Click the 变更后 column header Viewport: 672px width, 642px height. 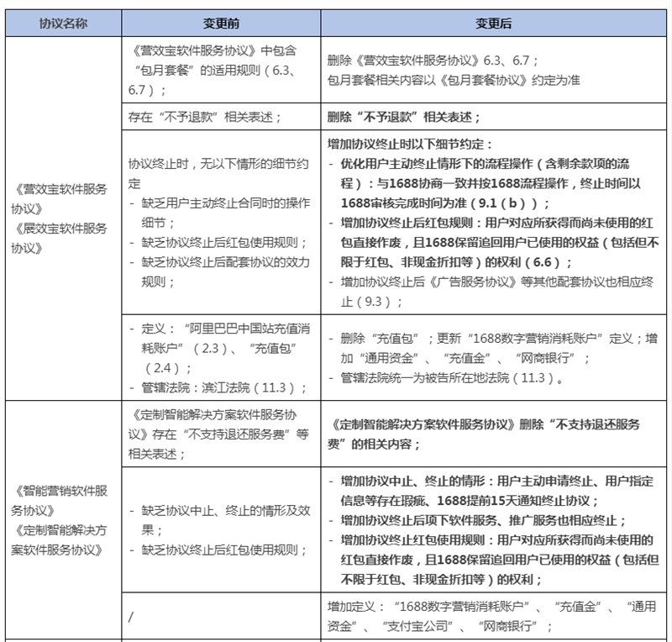pos(494,24)
